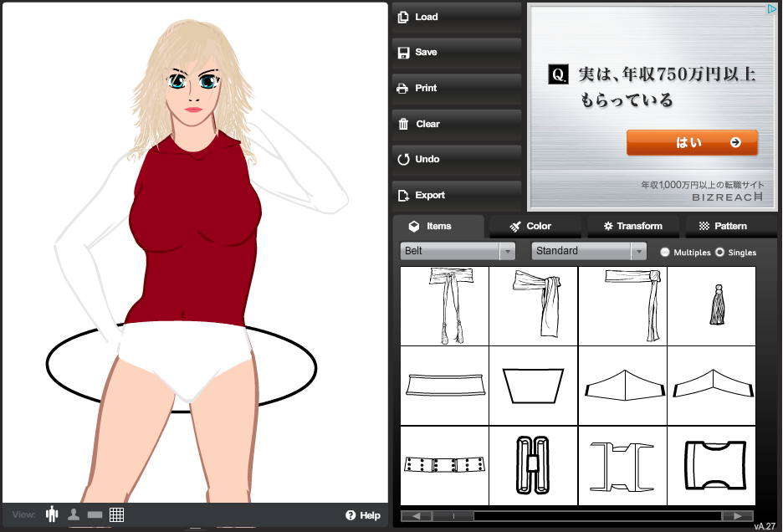Open Help in the bottom bar

pos(363,515)
